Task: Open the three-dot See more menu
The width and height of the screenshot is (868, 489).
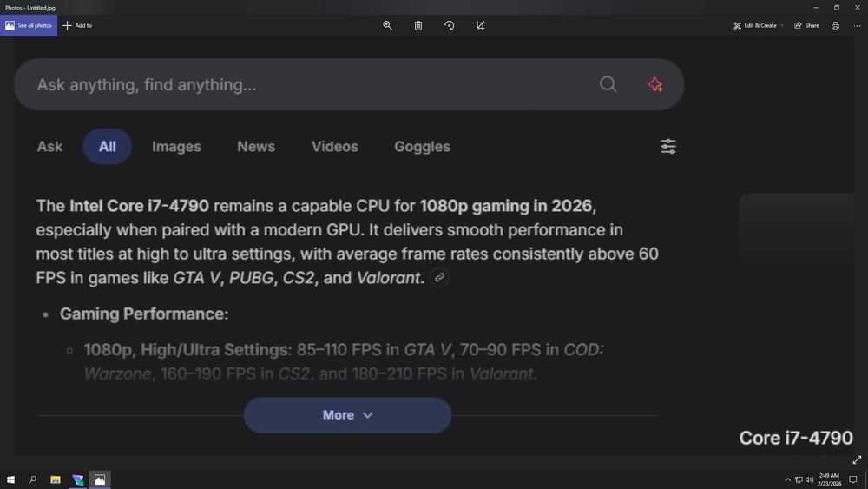Action: pos(857,26)
